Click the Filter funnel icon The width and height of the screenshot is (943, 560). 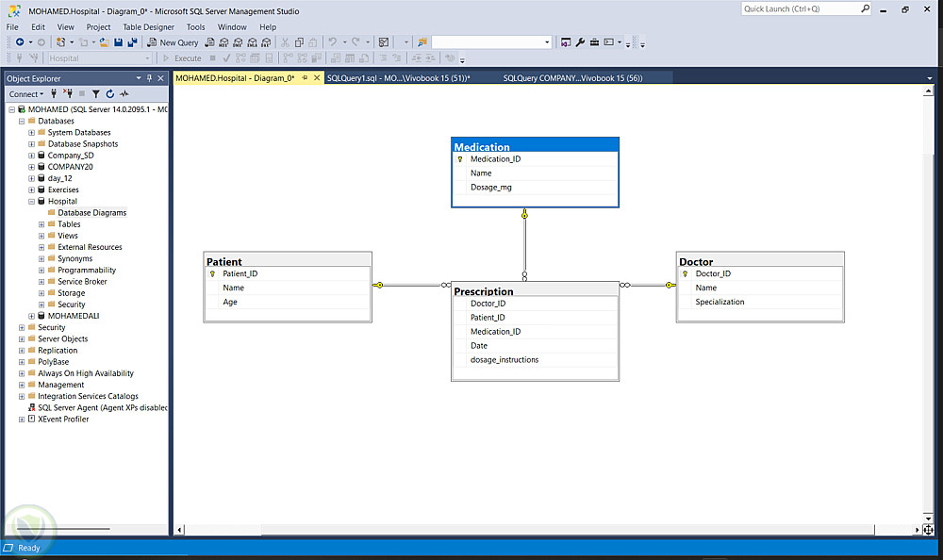pos(95,94)
